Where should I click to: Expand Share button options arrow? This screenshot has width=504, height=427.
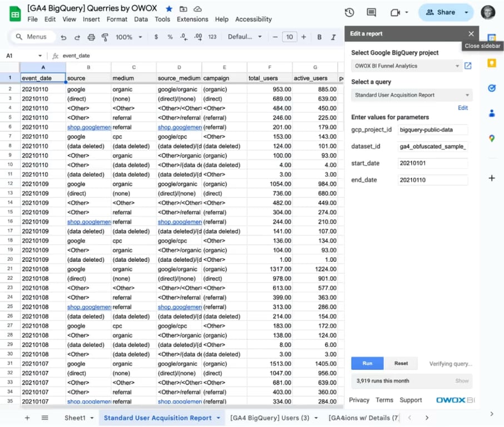click(466, 13)
